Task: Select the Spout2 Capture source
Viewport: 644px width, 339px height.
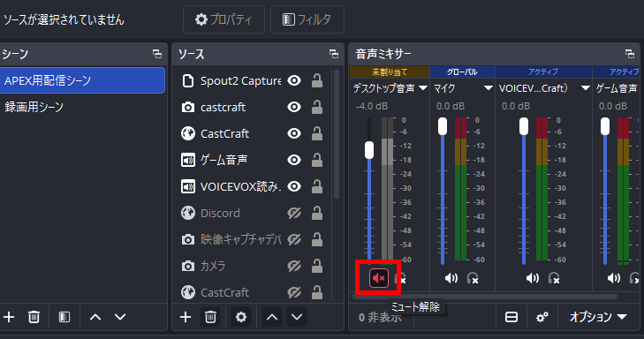Action: click(x=240, y=81)
